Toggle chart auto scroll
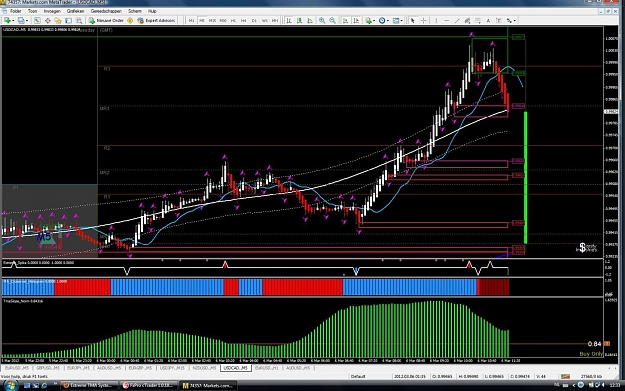 point(345,20)
